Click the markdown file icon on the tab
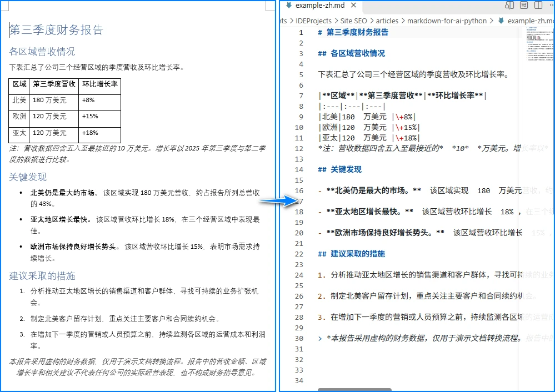The height and width of the screenshot is (392, 555). point(289,6)
